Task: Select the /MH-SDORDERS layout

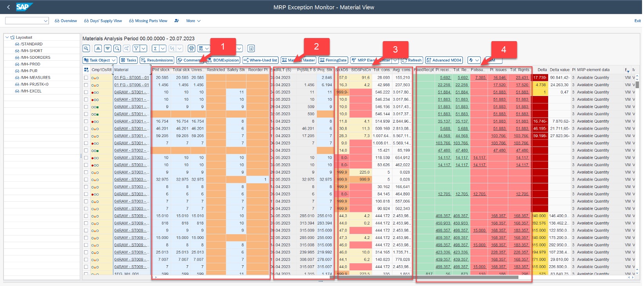Action: pos(35,58)
